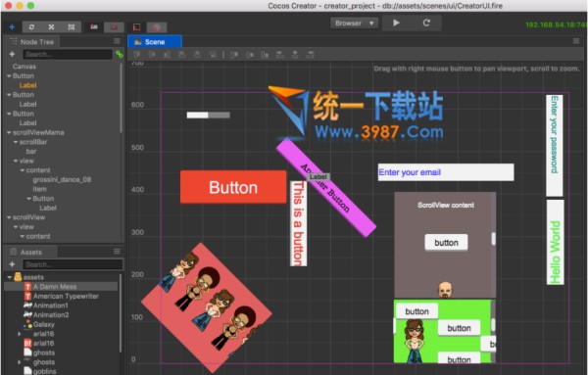The width and height of the screenshot is (588, 375).
Task: Click add node plus in Node Tree
Action: pos(12,54)
